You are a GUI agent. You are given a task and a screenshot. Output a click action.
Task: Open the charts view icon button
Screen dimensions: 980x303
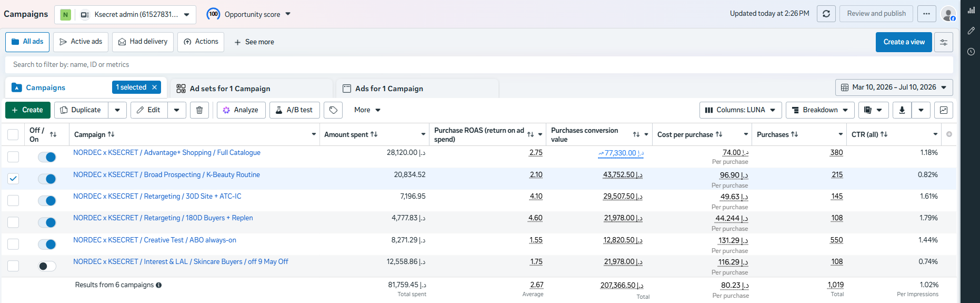click(944, 110)
